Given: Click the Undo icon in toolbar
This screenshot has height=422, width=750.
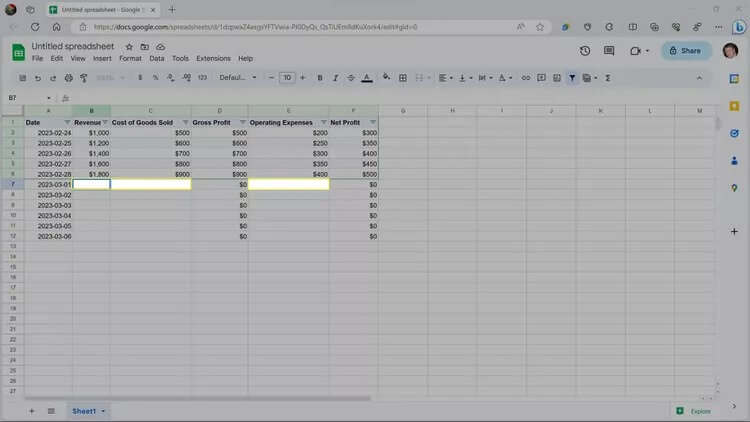Looking at the screenshot, I should pyautogui.click(x=38, y=78).
